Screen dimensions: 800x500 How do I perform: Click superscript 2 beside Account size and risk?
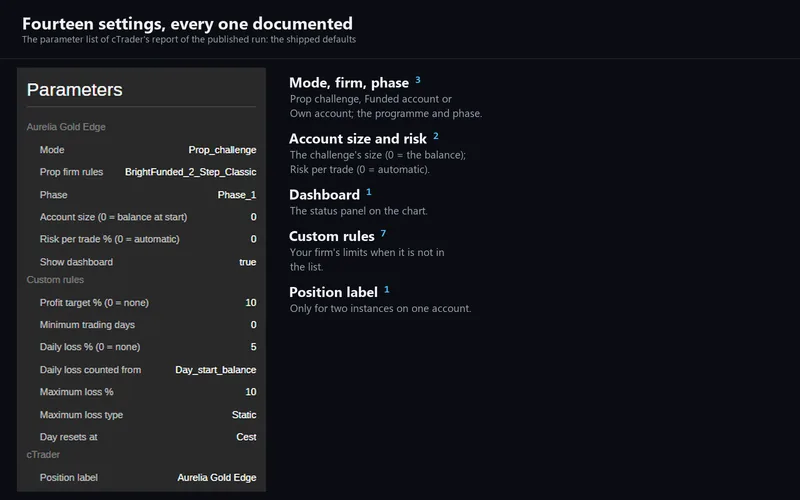tap(436, 136)
